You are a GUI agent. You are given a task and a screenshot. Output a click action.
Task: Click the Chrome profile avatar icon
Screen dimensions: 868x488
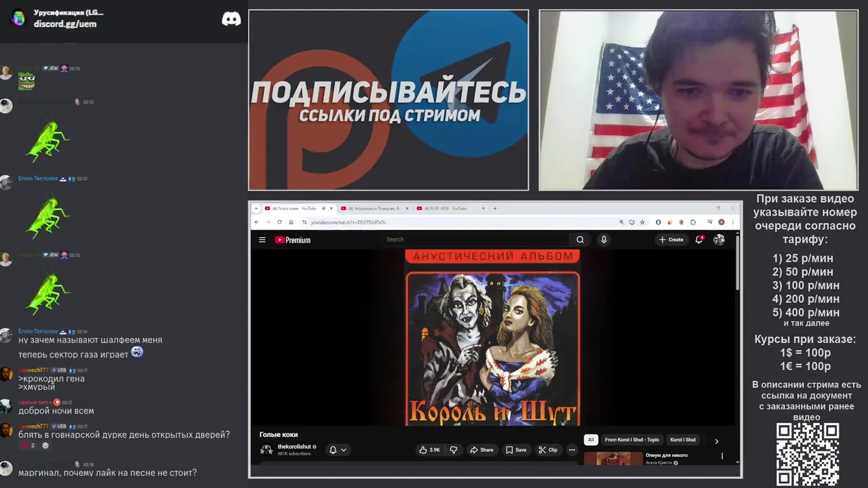(722, 222)
